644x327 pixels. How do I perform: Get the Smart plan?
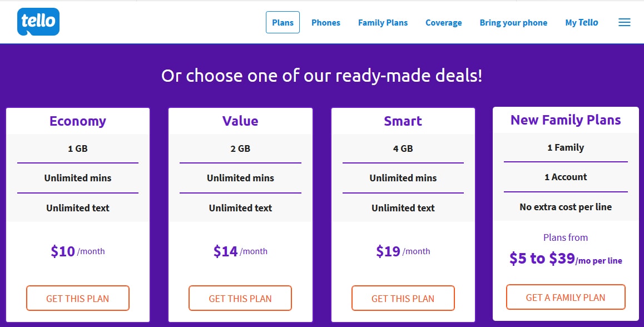click(x=403, y=298)
